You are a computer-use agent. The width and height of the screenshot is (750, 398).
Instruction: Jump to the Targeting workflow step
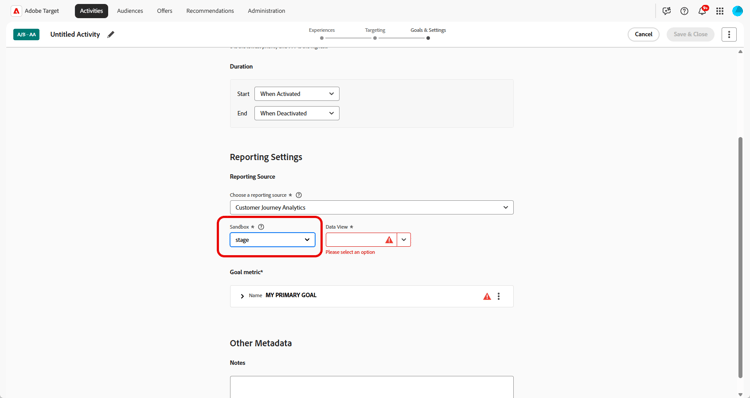375,33
